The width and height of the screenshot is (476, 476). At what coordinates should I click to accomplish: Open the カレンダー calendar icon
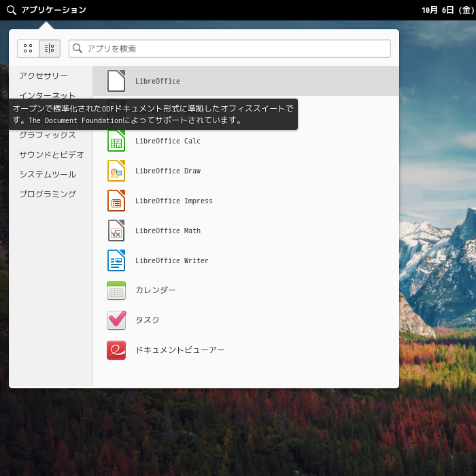[x=116, y=290]
